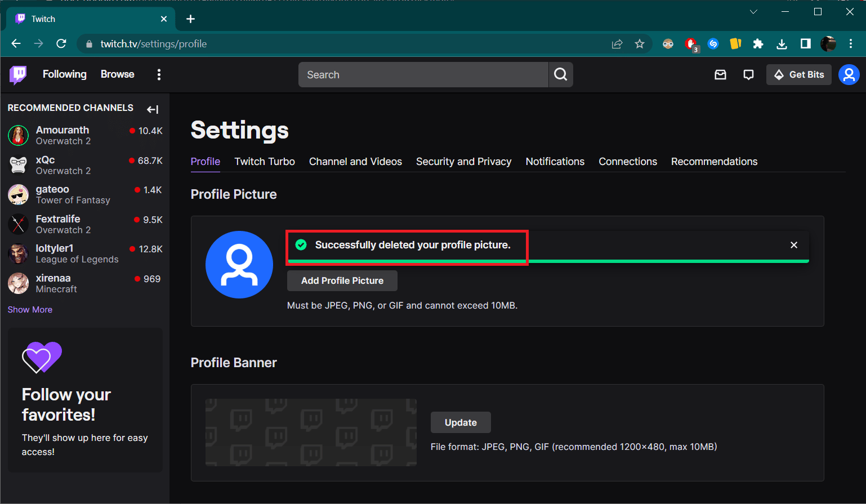Switch to the Connections tab

(x=628, y=162)
